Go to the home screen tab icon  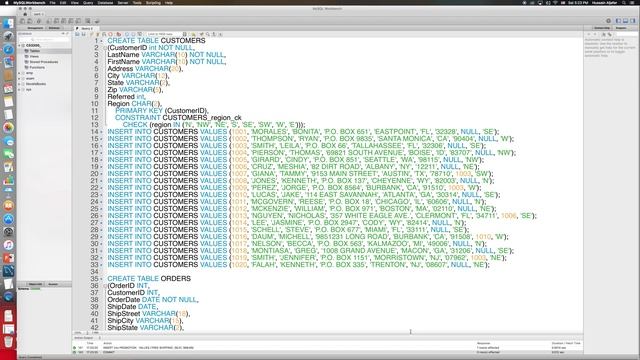click(25, 14)
